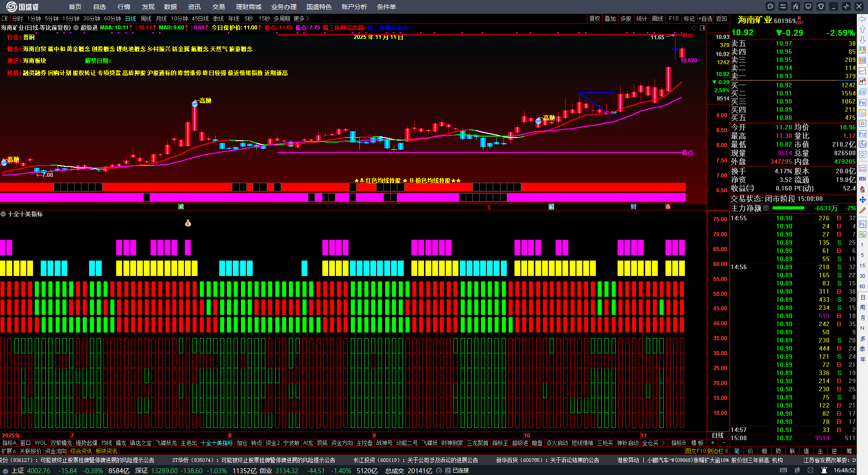Zoom in chart with plus button
Viewport: 868px width, 475px height.
tap(713, 443)
